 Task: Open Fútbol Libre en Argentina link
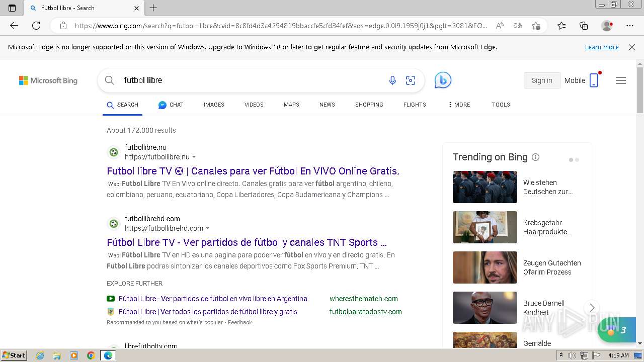(213, 299)
